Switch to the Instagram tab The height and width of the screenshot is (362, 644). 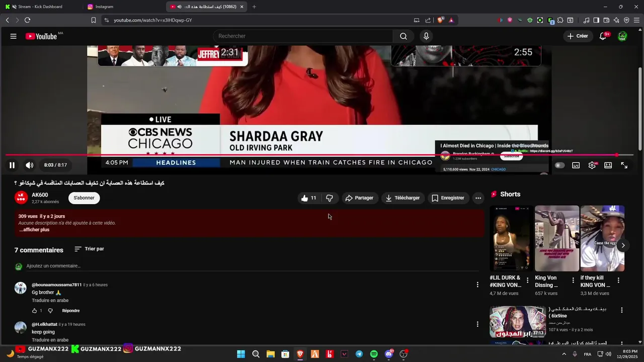[104, 7]
